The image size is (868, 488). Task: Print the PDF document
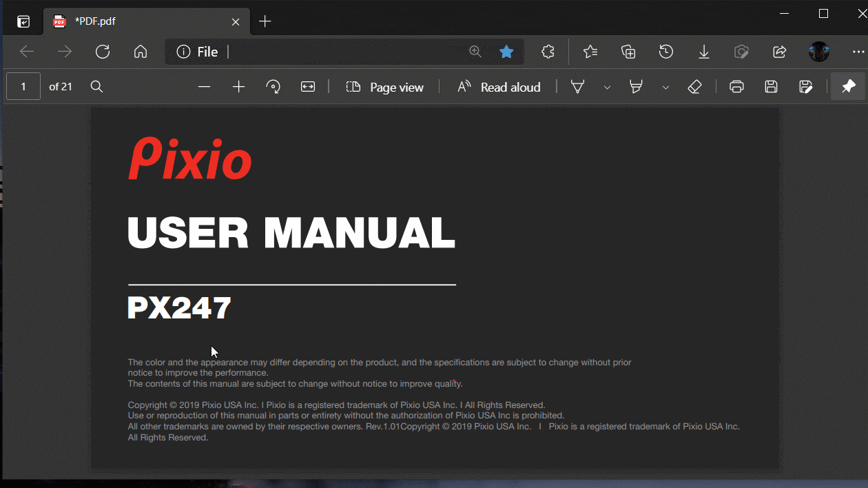point(736,87)
